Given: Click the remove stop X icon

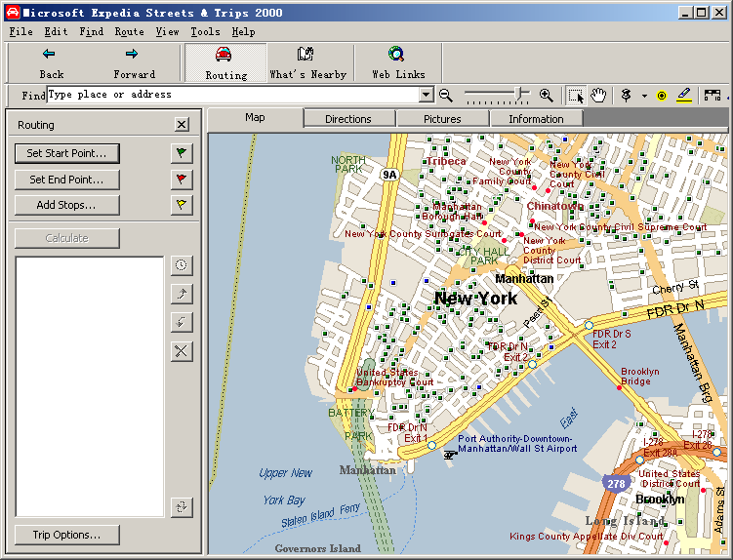Looking at the screenshot, I should (182, 351).
